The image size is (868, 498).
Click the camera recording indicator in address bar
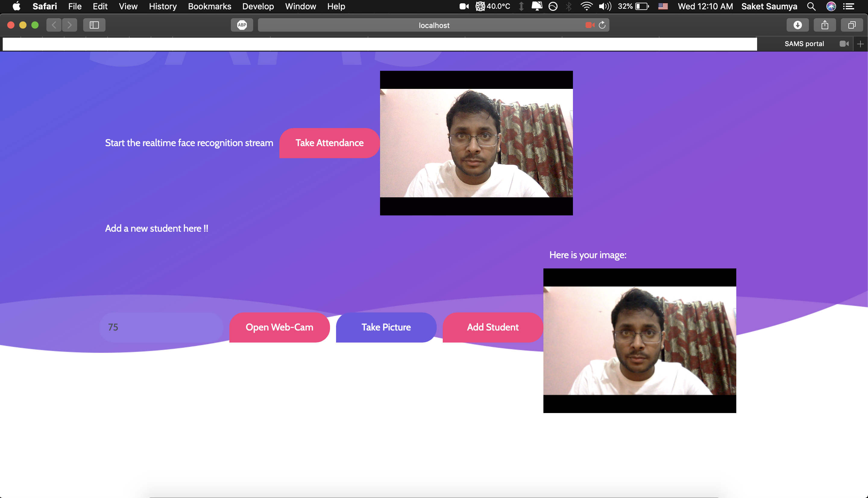click(590, 25)
